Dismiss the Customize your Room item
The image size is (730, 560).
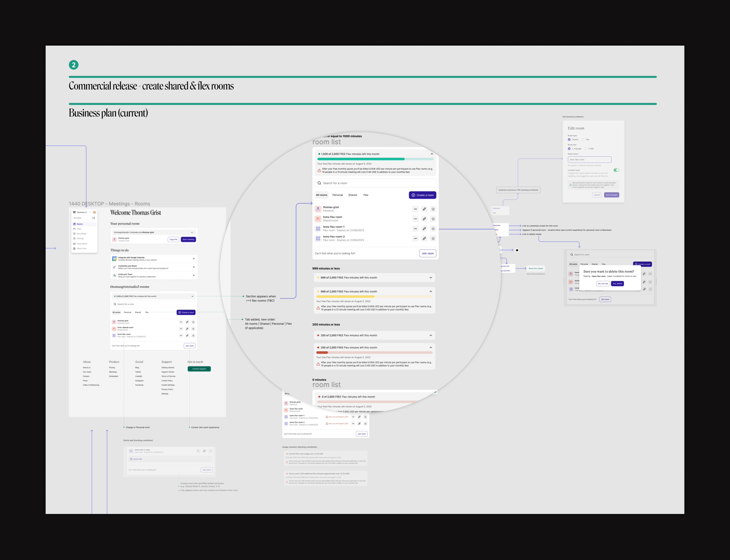(194, 267)
